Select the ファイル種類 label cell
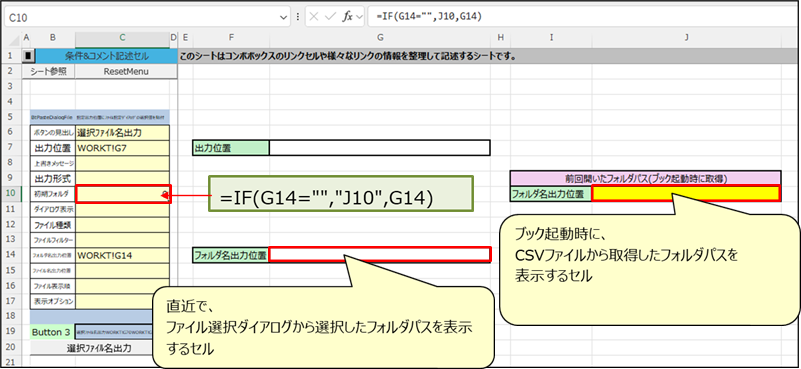The height and width of the screenshot is (369, 801). [53, 224]
